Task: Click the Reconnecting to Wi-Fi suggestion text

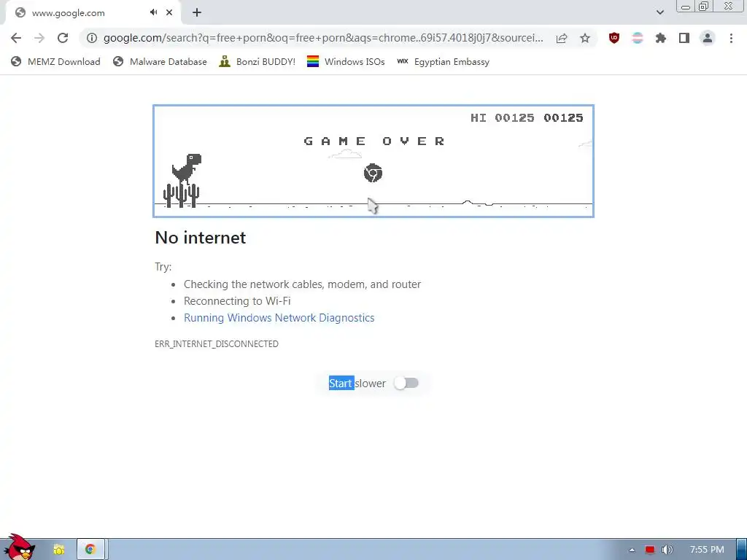Action: click(237, 301)
